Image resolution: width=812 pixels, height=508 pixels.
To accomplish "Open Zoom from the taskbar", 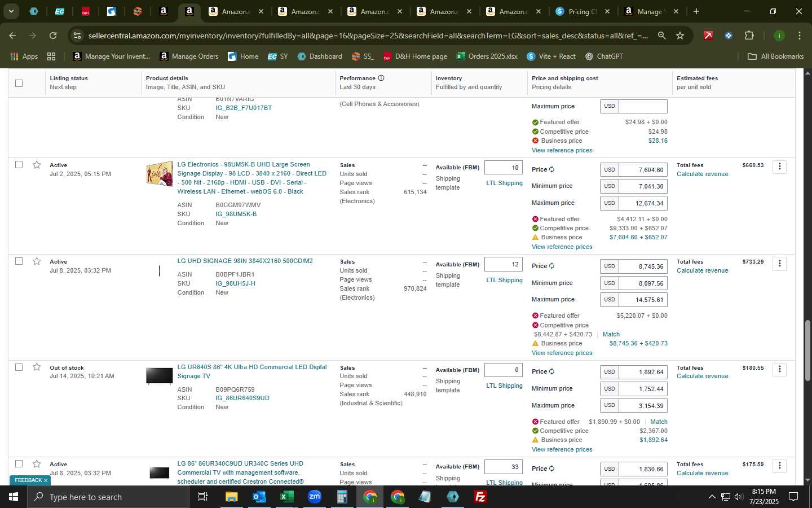I will [x=314, y=497].
